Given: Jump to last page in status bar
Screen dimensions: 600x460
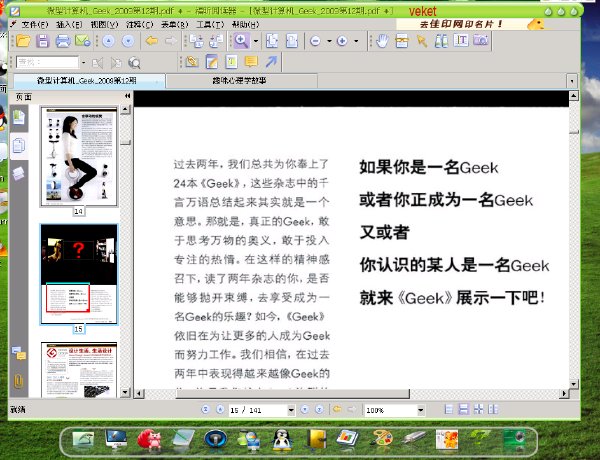Looking at the screenshot, I should (319, 410).
